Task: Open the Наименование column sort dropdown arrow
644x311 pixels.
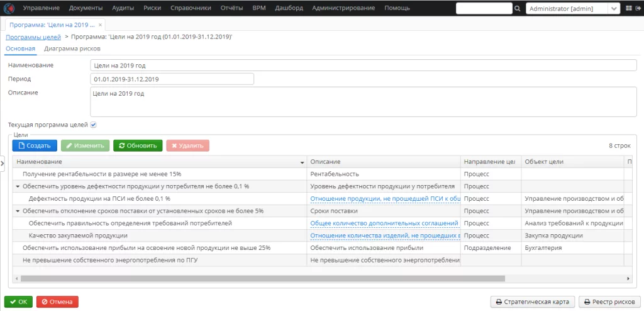Action: [x=303, y=162]
